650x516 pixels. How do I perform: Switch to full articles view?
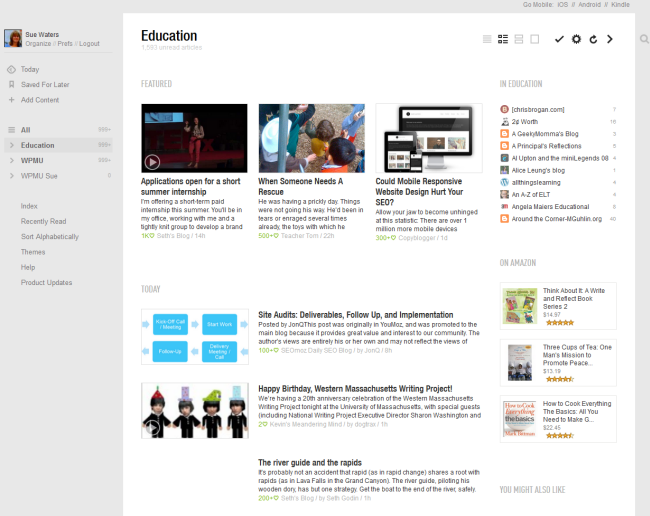(534, 39)
